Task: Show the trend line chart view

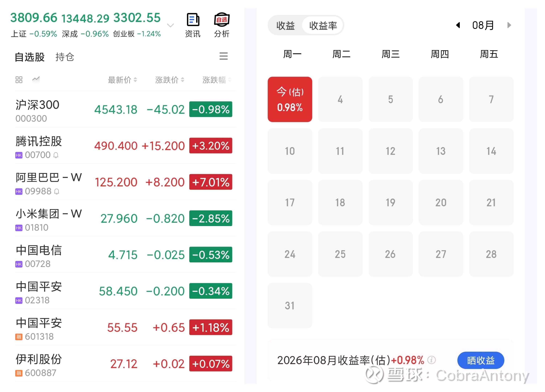Action: [36, 79]
